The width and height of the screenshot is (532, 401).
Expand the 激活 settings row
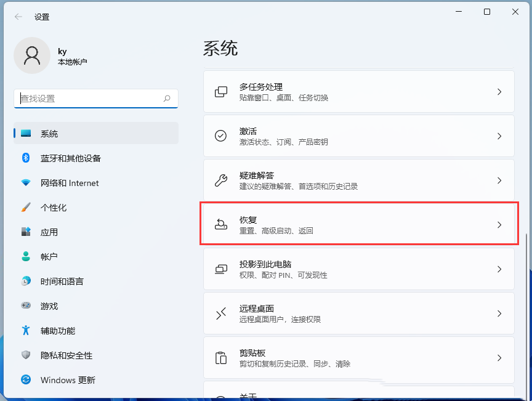coord(500,136)
